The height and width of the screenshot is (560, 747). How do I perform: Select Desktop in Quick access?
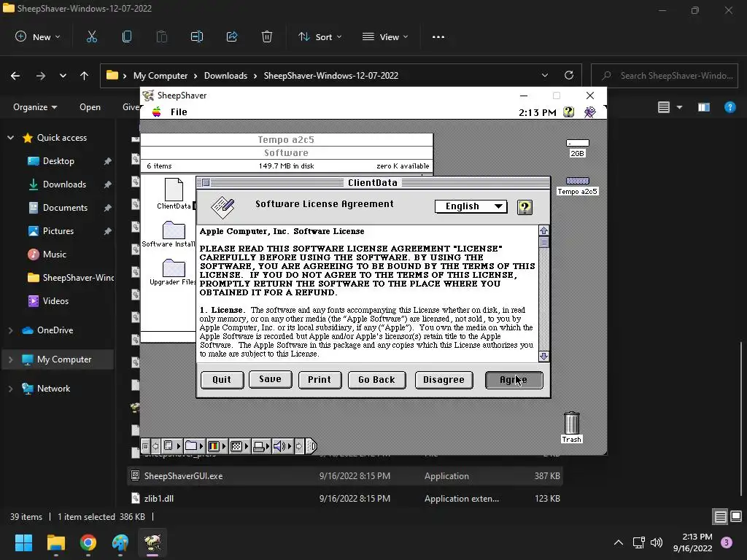pyautogui.click(x=58, y=161)
